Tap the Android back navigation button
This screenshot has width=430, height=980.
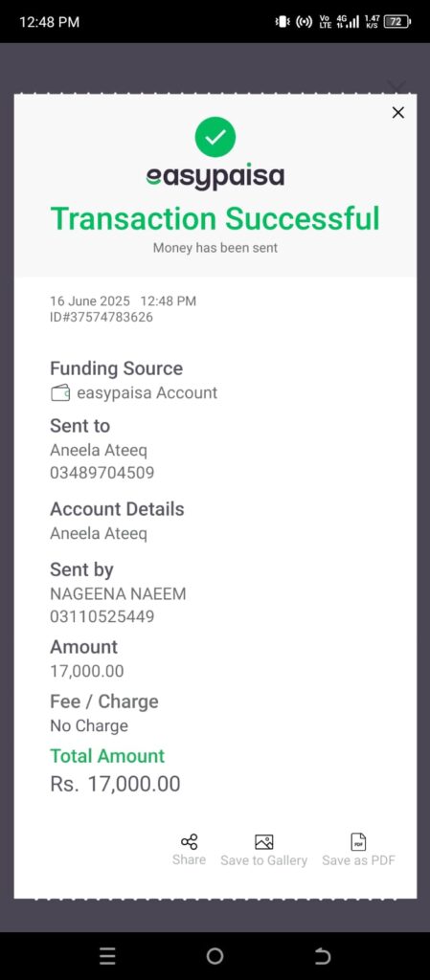[x=323, y=956]
